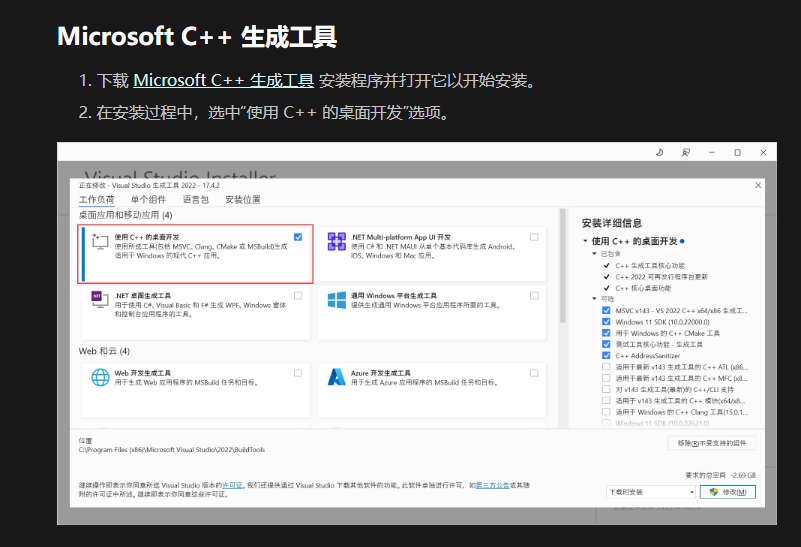Close the Visual Studio Installer window
The width and height of the screenshot is (801, 547).
point(763,152)
